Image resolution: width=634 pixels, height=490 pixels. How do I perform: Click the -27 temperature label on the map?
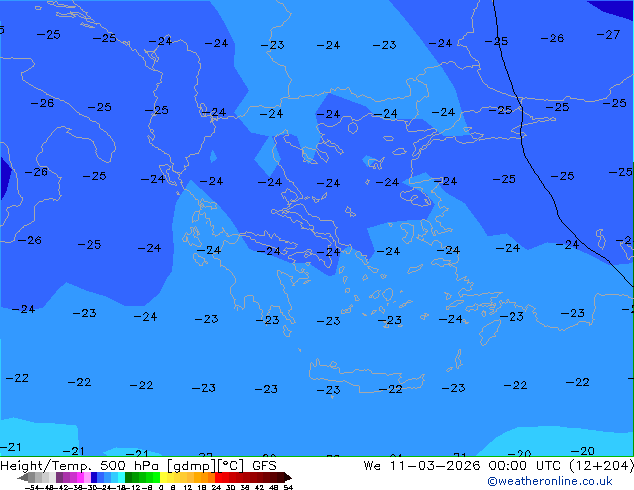[608, 35]
